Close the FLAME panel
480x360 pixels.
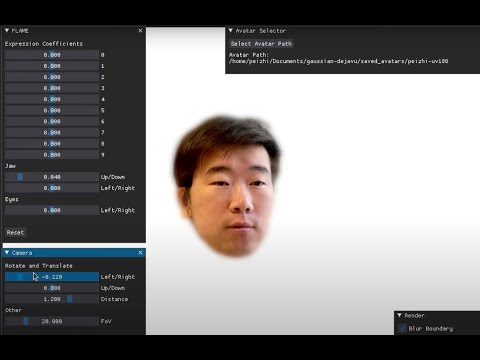point(140,31)
